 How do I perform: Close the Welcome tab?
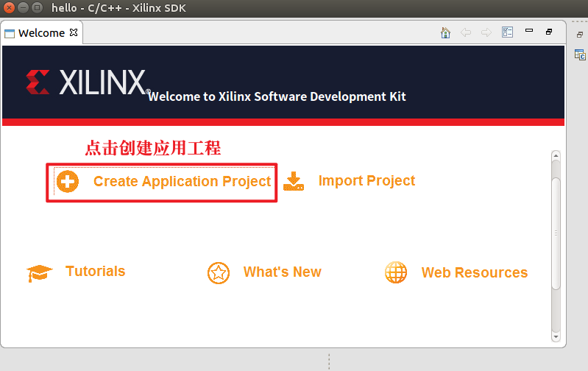74,32
